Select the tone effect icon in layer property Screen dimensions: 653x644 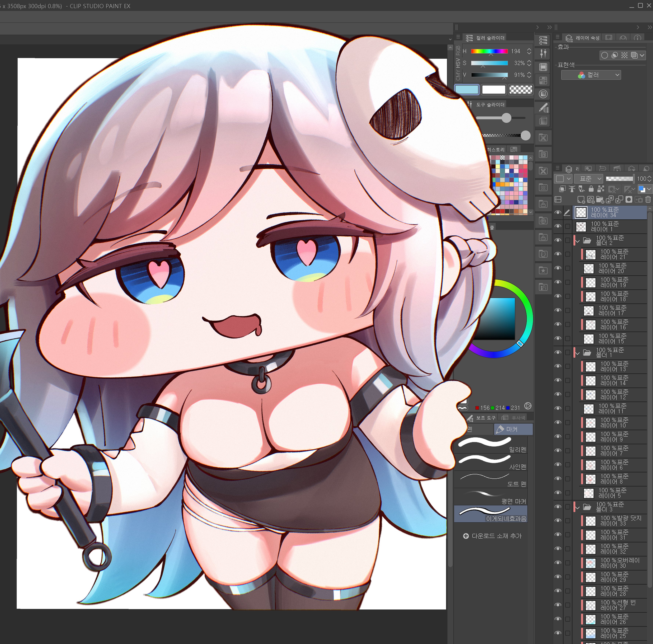click(x=624, y=55)
